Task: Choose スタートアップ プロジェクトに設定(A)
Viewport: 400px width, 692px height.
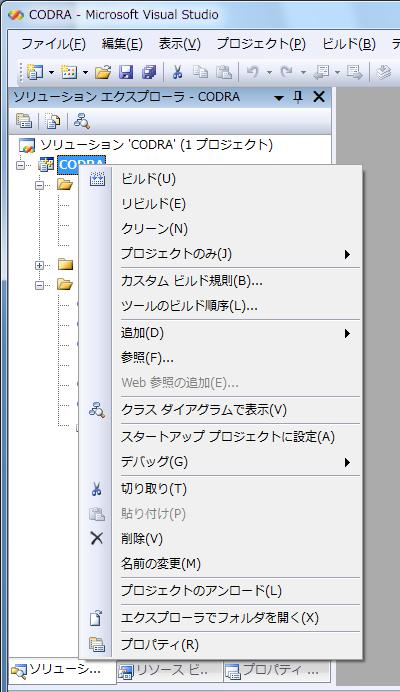Action: pos(221,437)
